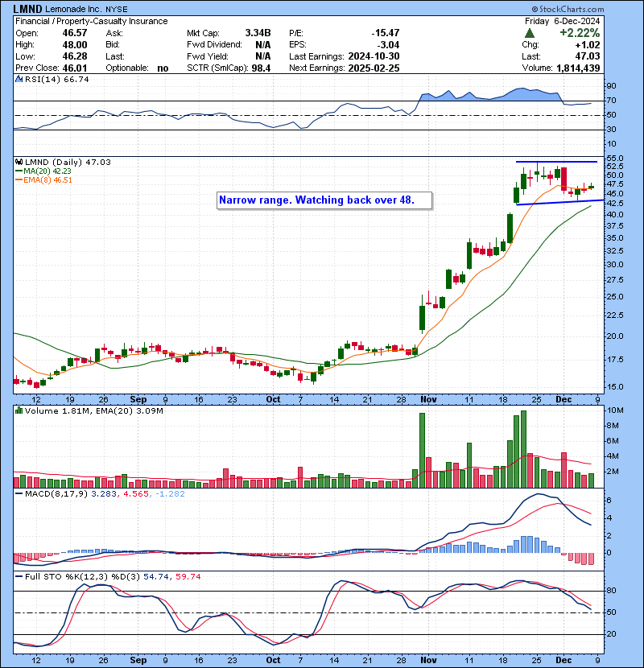Select the Financial / Property-Casualty Insurance sector text
This screenshot has height=668, width=644.
(x=92, y=21)
